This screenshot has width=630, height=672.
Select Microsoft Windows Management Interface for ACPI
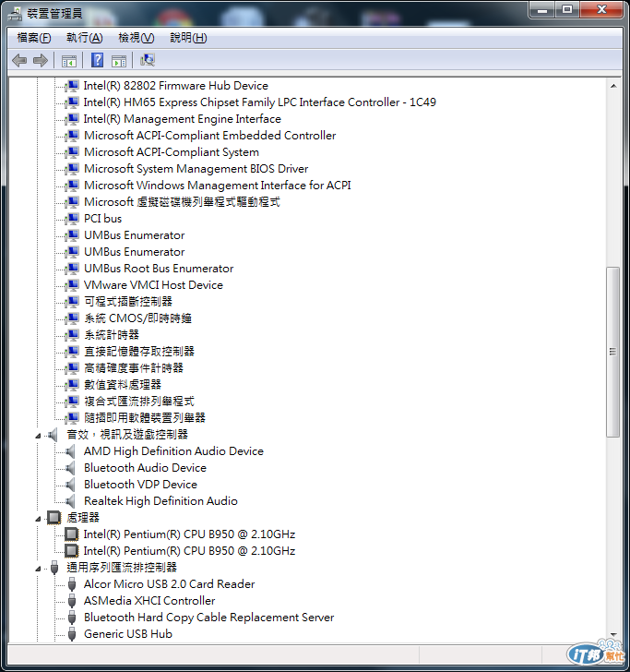[218, 186]
